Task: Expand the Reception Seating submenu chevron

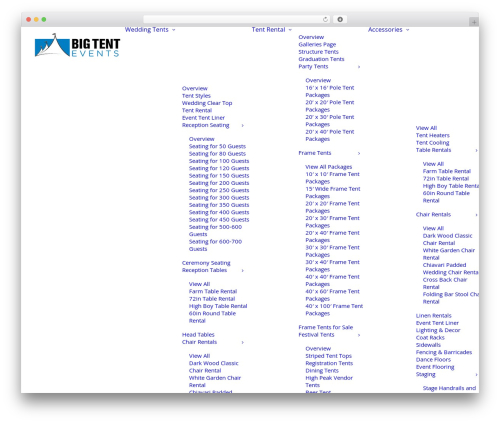Action: click(x=243, y=125)
